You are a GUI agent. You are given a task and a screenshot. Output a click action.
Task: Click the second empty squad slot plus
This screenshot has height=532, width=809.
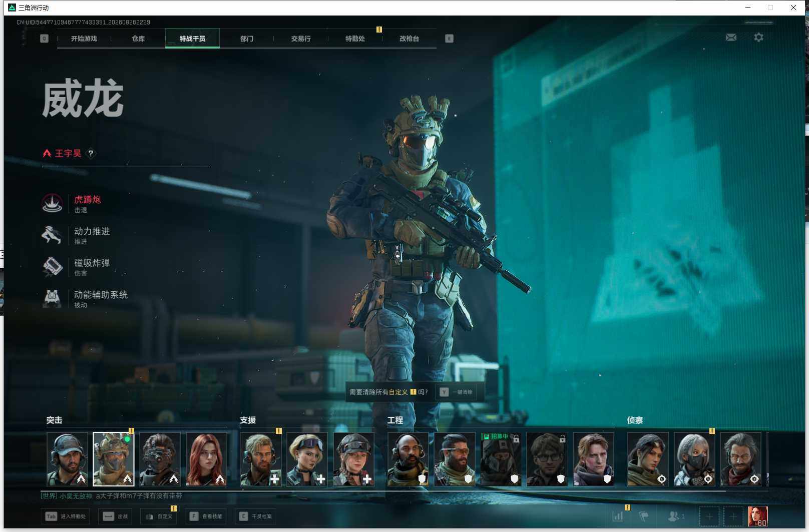click(x=733, y=516)
